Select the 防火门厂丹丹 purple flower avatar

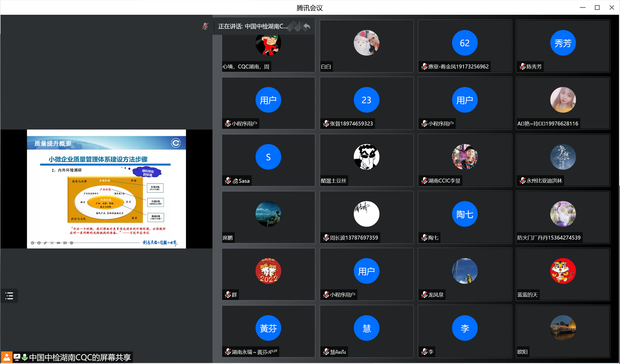[563, 214]
